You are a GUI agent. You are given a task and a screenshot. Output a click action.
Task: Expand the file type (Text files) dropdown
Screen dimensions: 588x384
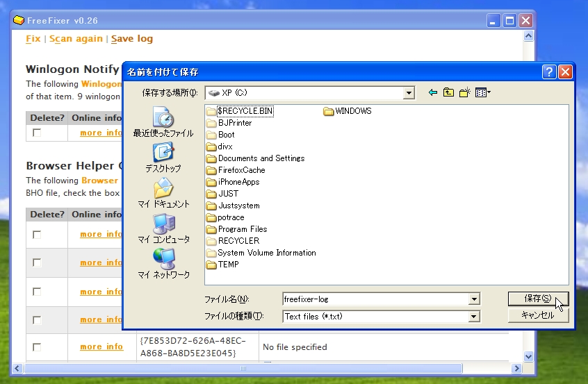(x=474, y=317)
